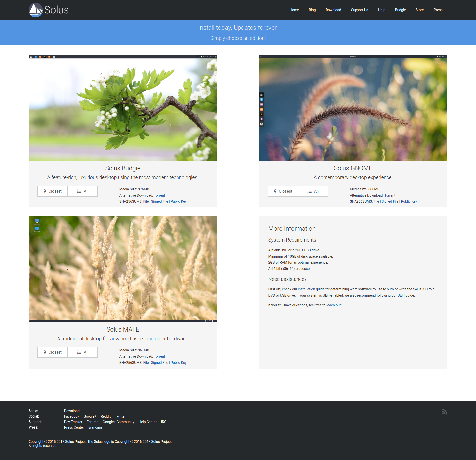Click 'Simply choose an edition!' text
Image resolution: width=476 pixels, height=460 pixels.
coord(238,38)
